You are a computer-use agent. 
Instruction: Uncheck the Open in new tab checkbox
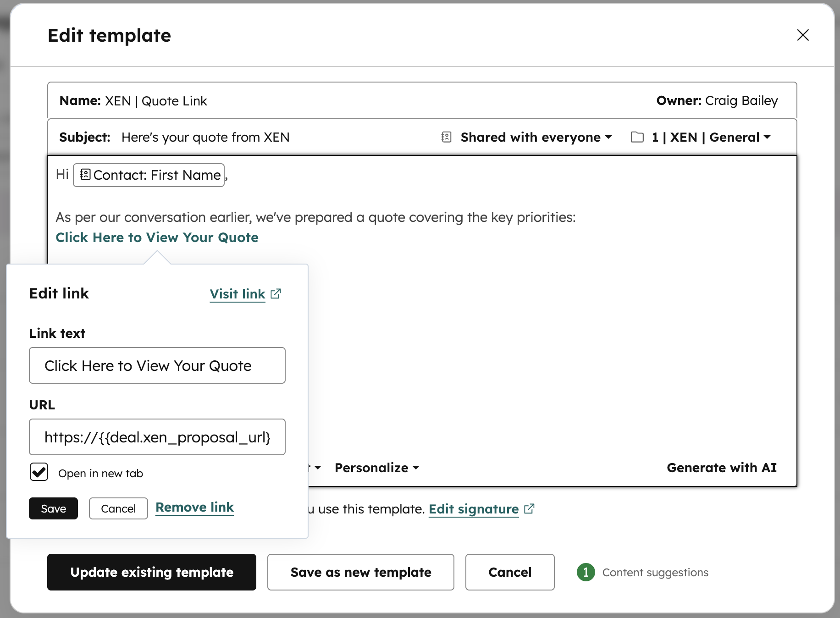(39, 472)
